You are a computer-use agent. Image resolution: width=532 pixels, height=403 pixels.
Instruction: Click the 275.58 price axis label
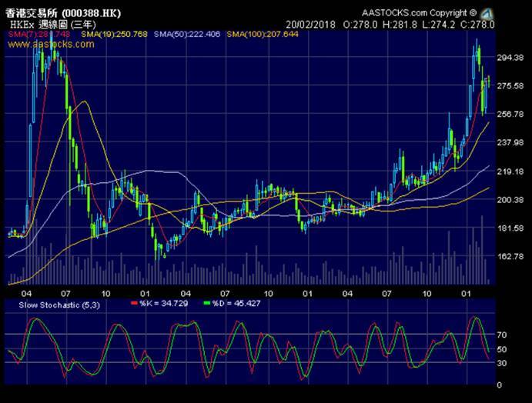point(510,85)
